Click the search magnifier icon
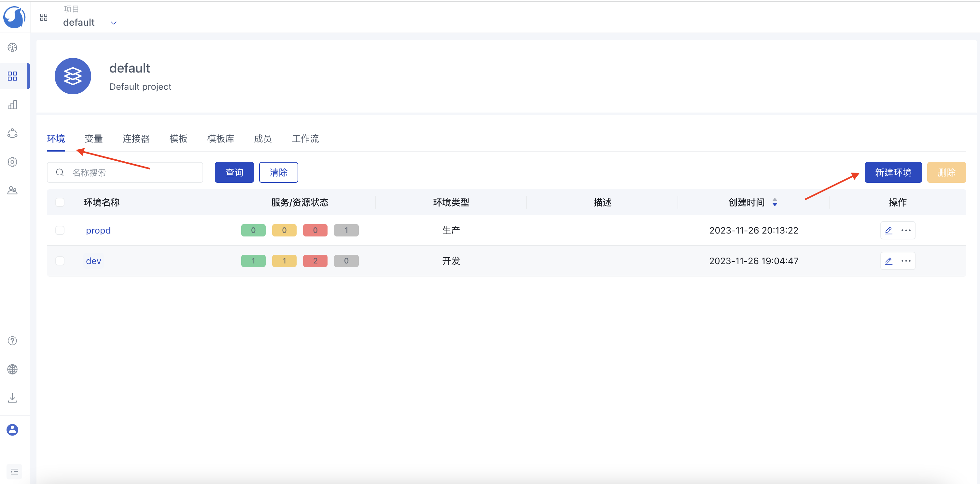The width and height of the screenshot is (980, 484). (x=60, y=172)
